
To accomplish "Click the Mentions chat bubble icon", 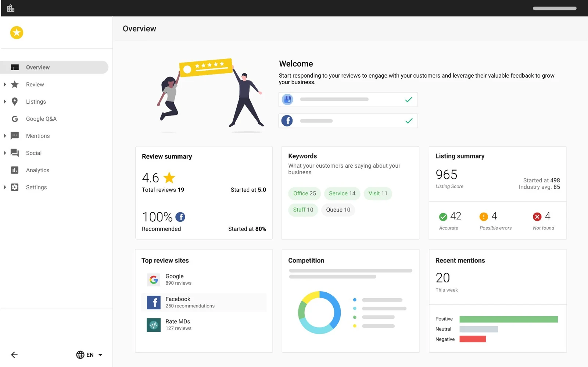I will point(15,136).
